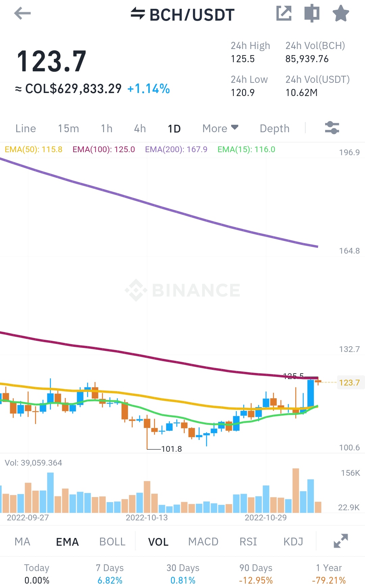Add pair to favorites star
365x588 pixels.
pyautogui.click(x=341, y=14)
